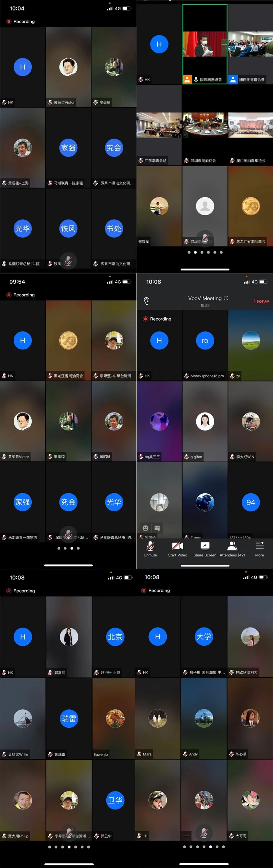
Task: Open meeting info icon beside VooV Meeting
Action: coord(226,298)
